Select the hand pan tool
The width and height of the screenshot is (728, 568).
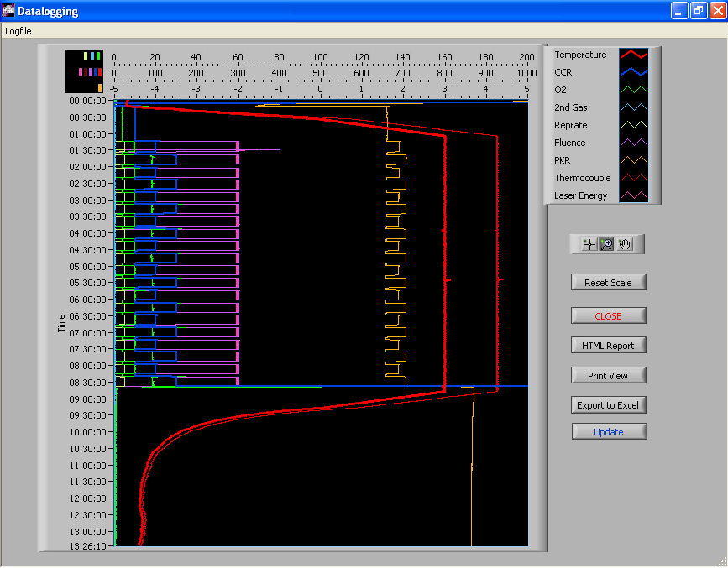click(x=625, y=244)
